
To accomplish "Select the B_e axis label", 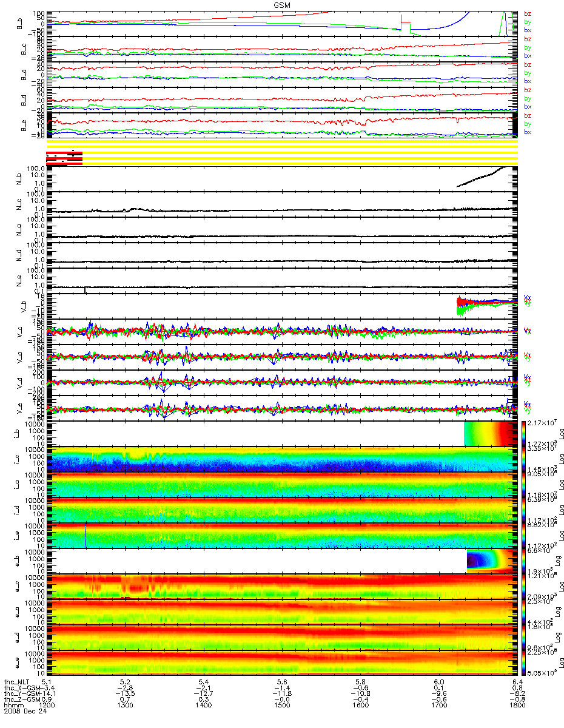I will click(25, 125).
